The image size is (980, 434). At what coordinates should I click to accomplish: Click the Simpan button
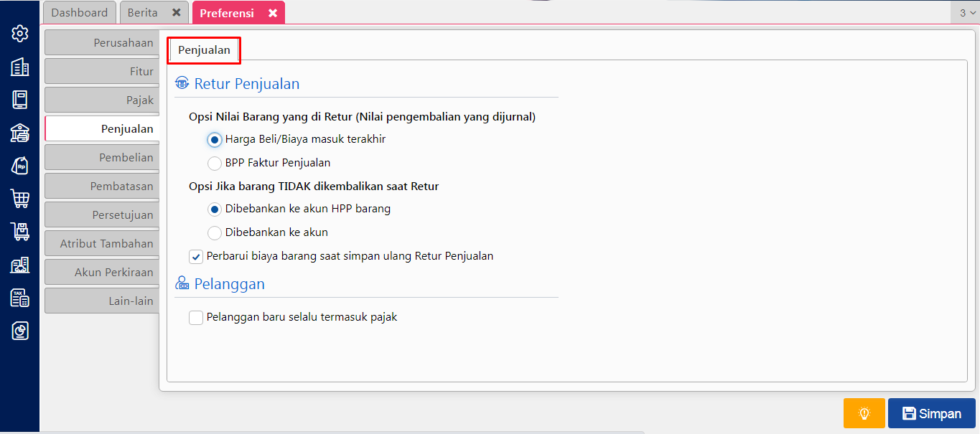pos(931,413)
